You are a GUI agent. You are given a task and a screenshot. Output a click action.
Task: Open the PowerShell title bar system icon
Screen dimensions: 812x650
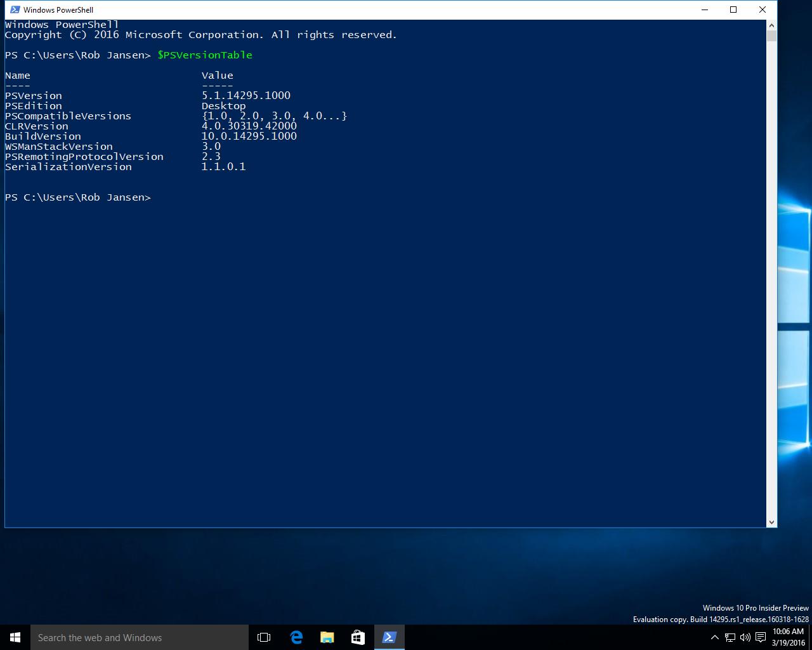[x=15, y=10]
